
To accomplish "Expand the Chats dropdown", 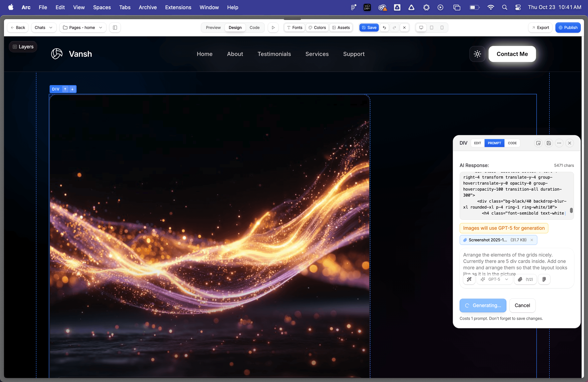I will (x=43, y=28).
